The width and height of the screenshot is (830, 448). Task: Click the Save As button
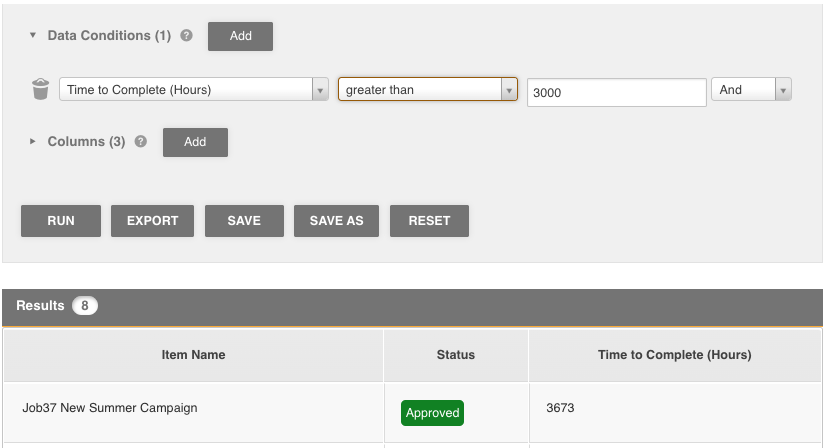tap(336, 221)
